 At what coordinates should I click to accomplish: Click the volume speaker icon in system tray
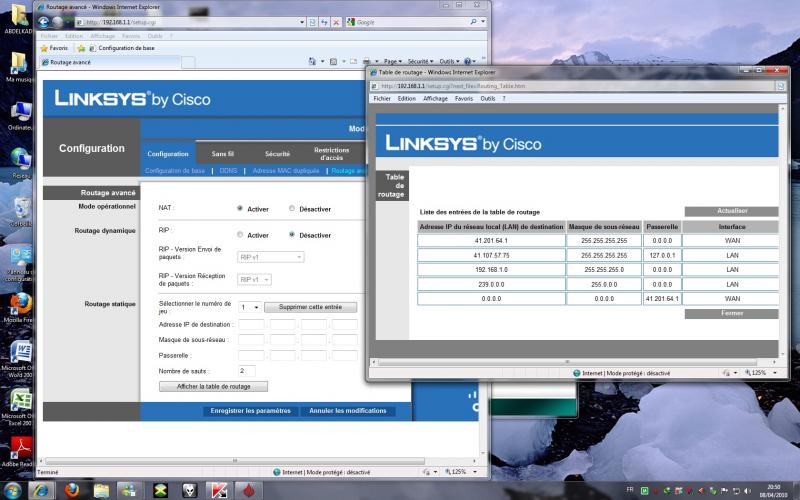(x=746, y=491)
